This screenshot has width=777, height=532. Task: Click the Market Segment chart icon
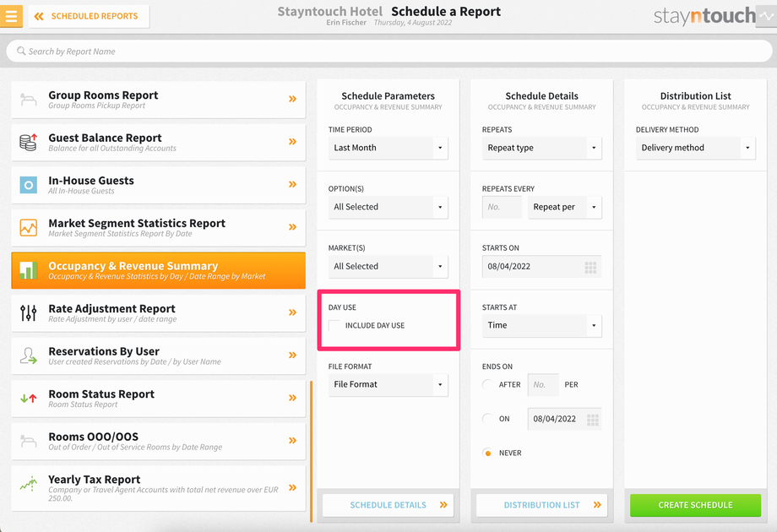click(x=28, y=227)
